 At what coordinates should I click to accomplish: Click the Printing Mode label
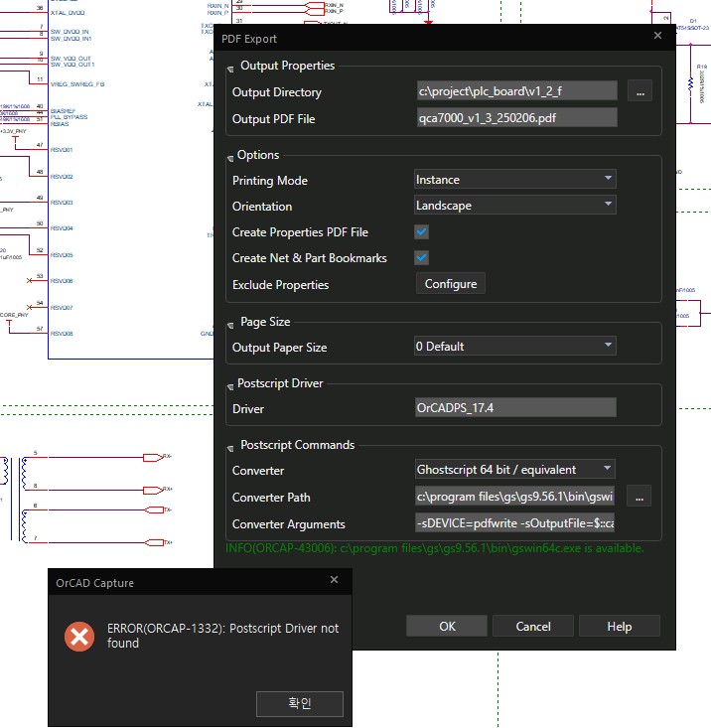click(x=270, y=180)
